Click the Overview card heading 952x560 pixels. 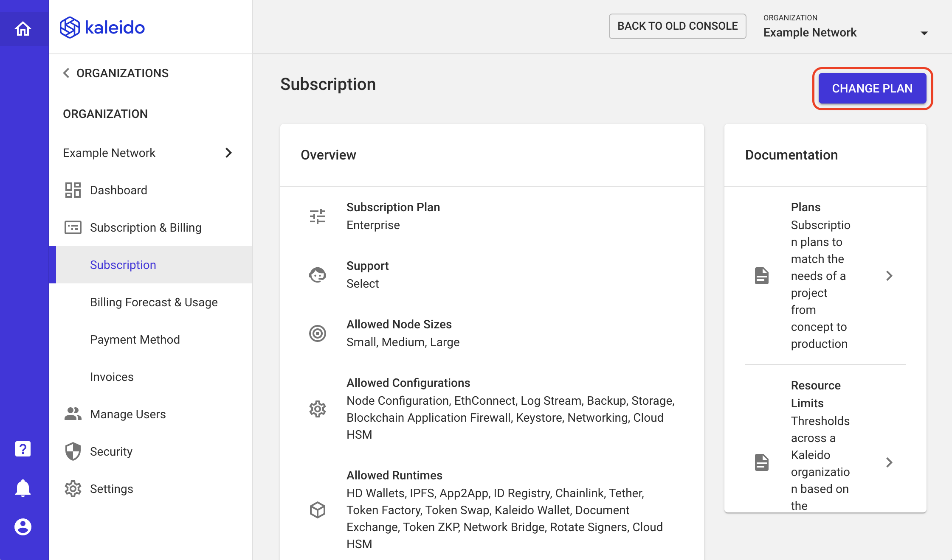[328, 155]
